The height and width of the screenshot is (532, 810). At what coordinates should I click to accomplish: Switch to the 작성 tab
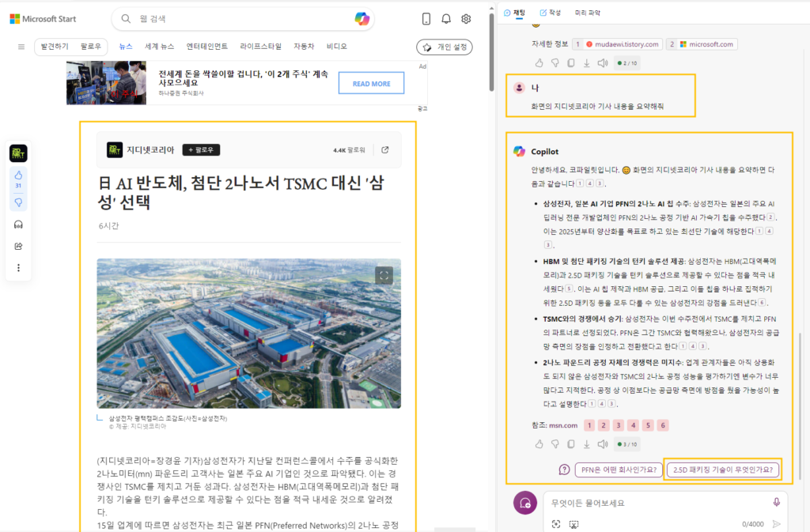pyautogui.click(x=551, y=13)
